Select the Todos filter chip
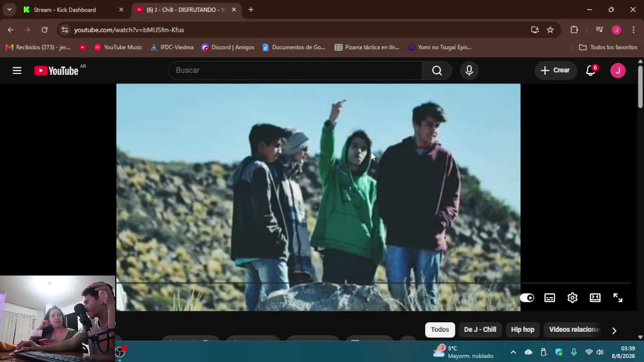The height and width of the screenshot is (362, 644). [440, 329]
